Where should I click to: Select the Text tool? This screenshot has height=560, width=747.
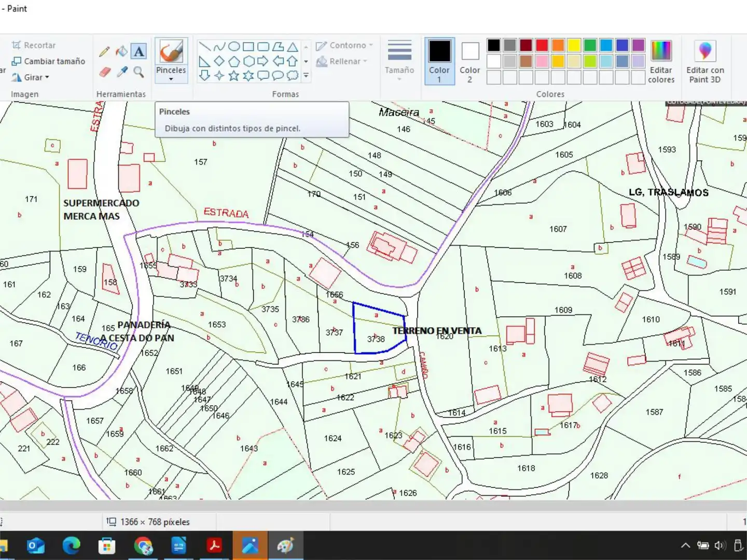pyautogui.click(x=139, y=51)
